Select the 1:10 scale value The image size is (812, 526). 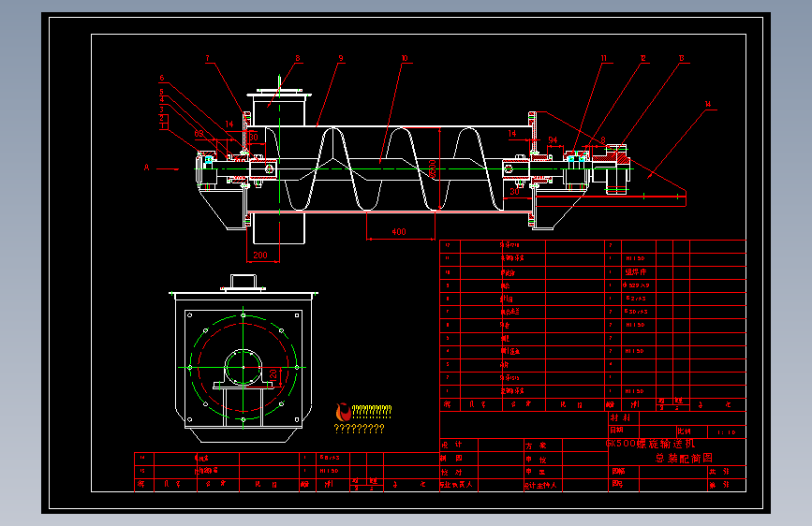click(x=727, y=432)
